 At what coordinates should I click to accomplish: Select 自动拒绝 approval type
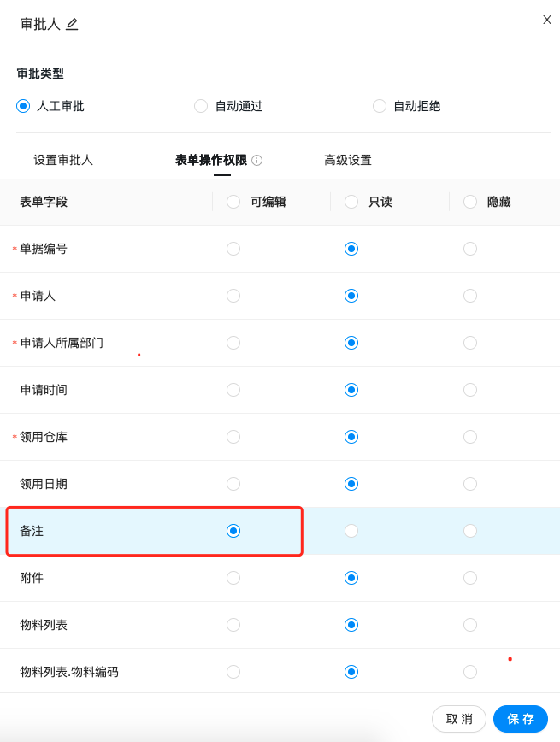tap(380, 106)
